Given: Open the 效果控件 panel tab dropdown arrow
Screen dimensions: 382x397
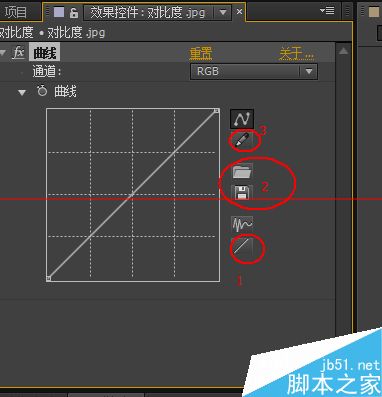Looking at the screenshot, I should [x=223, y=13].
